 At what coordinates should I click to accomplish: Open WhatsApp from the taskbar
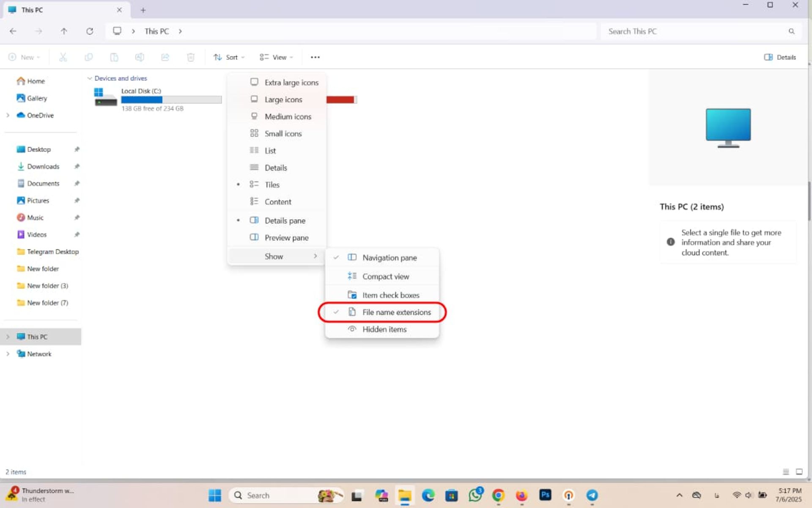pyautogui.click(x=475, y=495)
